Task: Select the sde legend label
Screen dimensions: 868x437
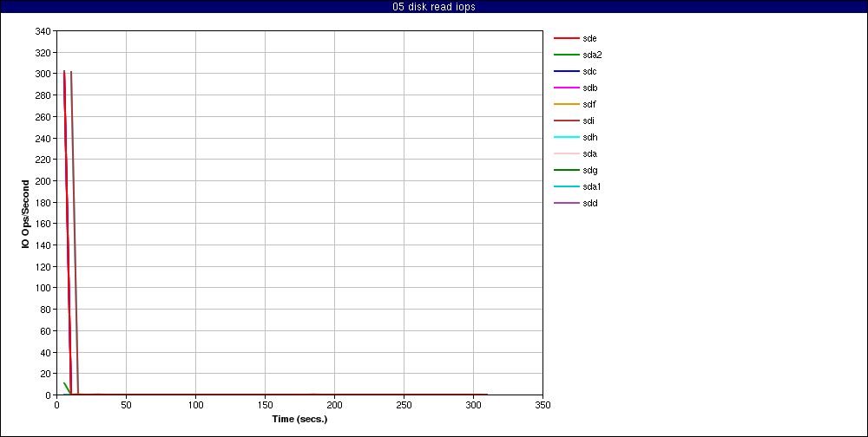Action: coord(589,39)
